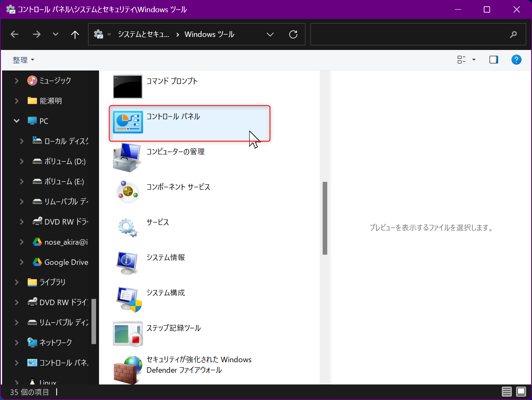Image resolution: width=532 pixels, height=400 pixels.
Task: Click the breadcrumb chevron before Windows ツール
Action: click(178, 34)
